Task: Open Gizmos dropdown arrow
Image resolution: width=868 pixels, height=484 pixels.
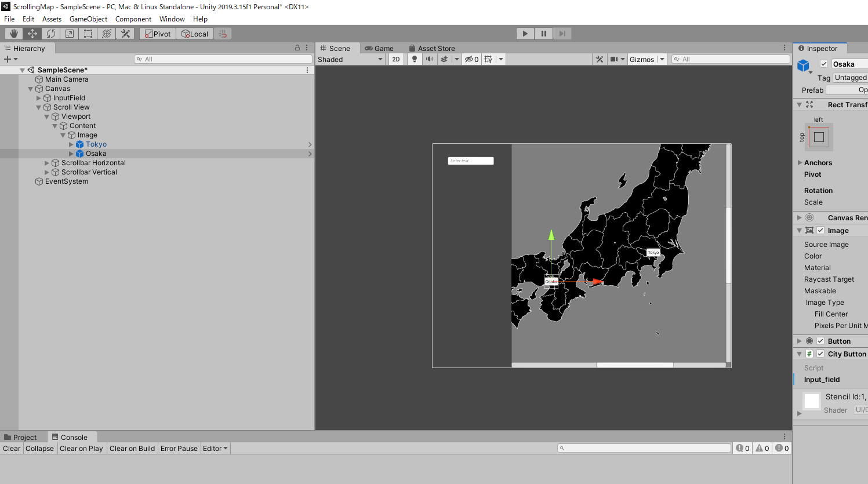Action: point(662,59)
